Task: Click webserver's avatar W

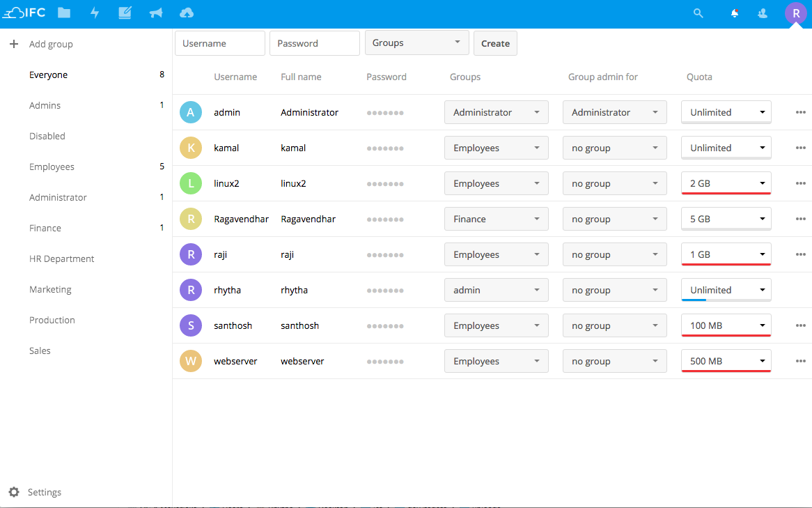Action: (x=191, y=361)
